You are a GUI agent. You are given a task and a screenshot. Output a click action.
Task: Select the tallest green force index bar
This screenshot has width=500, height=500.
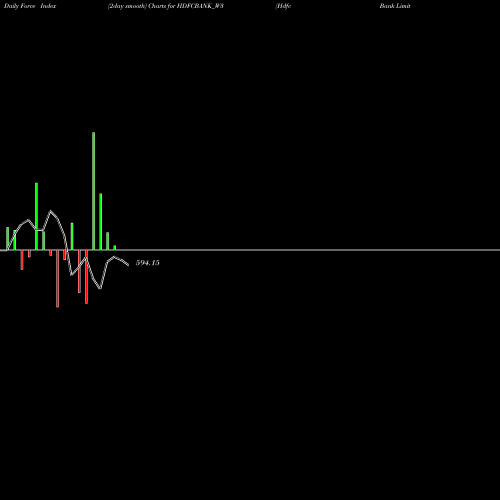pyautogui.click(x=93, y=191)
